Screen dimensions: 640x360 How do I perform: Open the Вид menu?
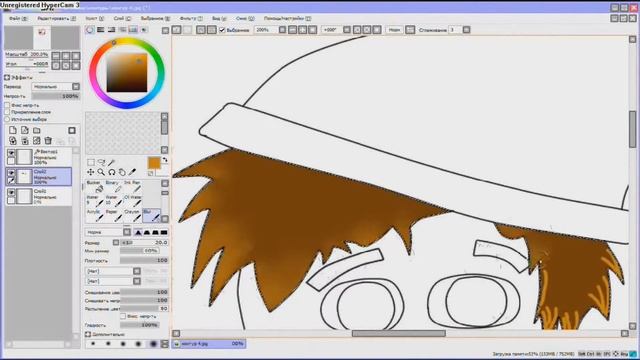[219, 18]
